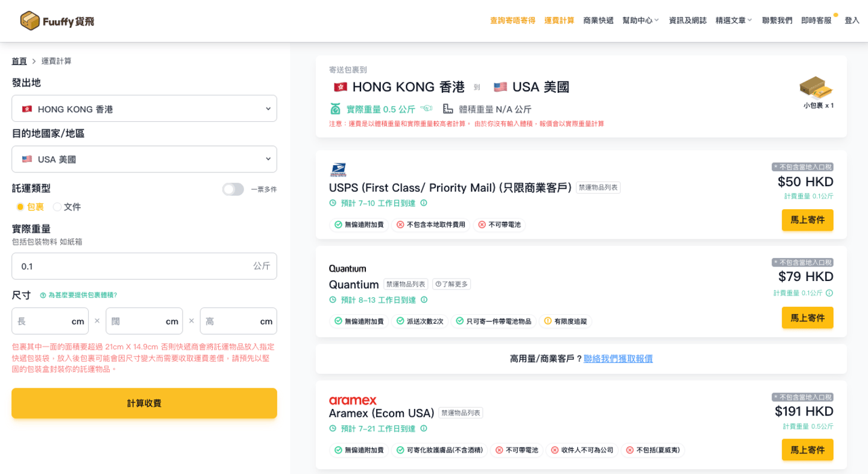Click the small parcel box image
The image size is (868, 474).
click(x=816, y=88)
